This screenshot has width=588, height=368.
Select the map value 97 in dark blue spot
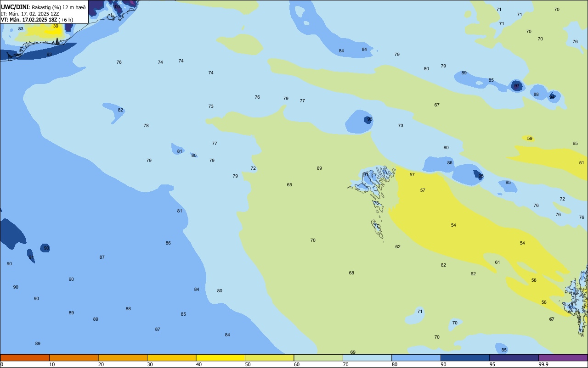coord(517,86)
